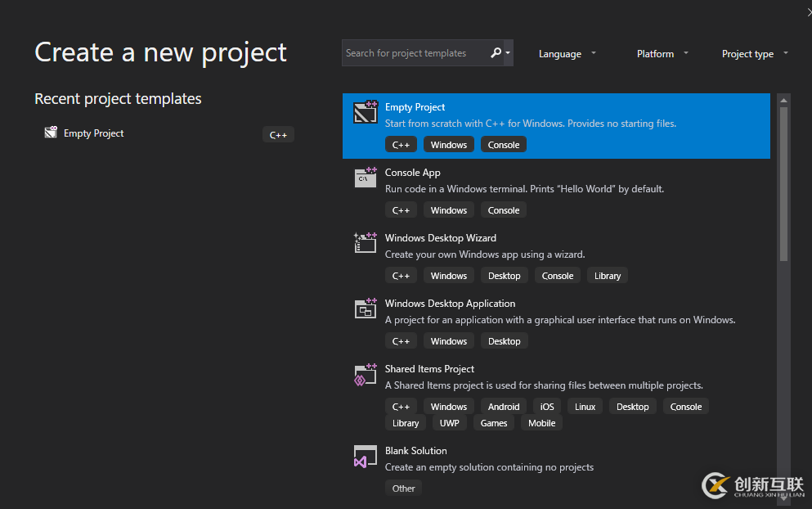Select the Linux tag under Shared Items Project
This screenshot has height=509, width=812.
point(585,406)
